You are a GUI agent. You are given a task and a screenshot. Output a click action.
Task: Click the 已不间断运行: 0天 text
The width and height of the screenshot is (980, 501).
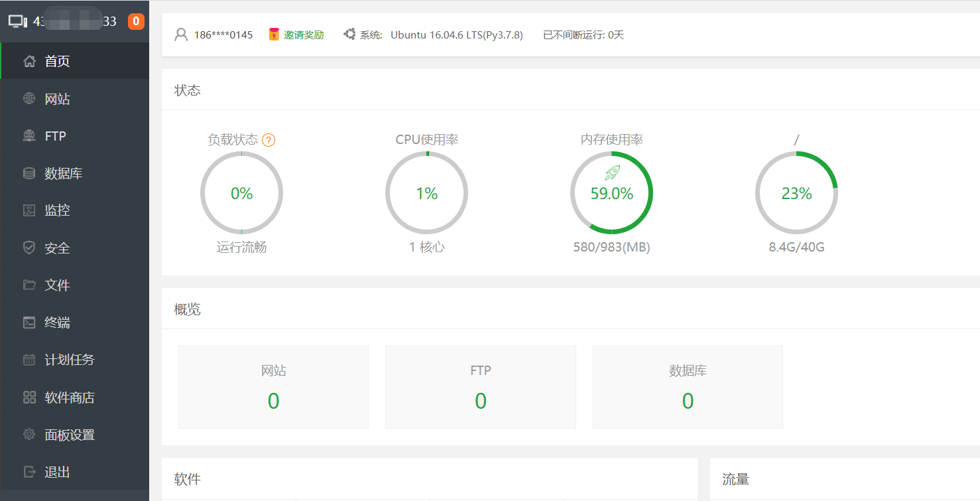(583, 35)
